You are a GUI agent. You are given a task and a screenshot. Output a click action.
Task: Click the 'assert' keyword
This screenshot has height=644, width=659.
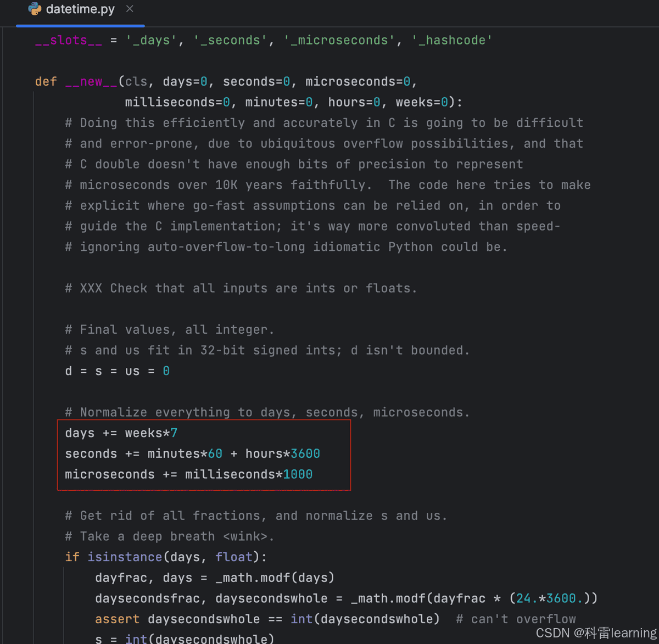(118, 619)
